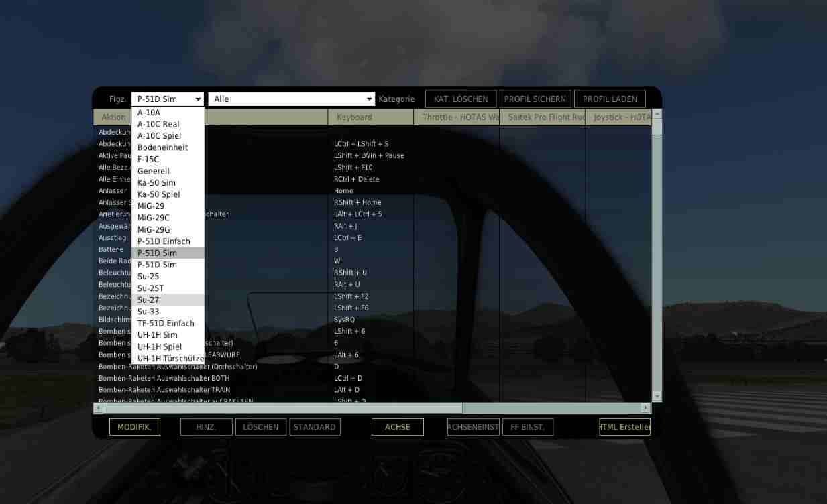Select the LAlt + LCtrl + S cell
This screenshot has width=827, height=504.
[370, 214]
